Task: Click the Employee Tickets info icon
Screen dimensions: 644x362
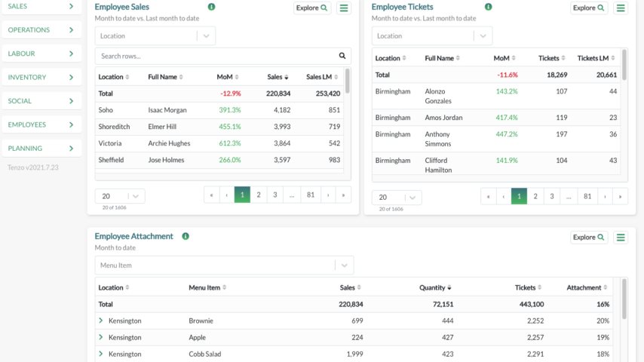Action: click(488, 7)
